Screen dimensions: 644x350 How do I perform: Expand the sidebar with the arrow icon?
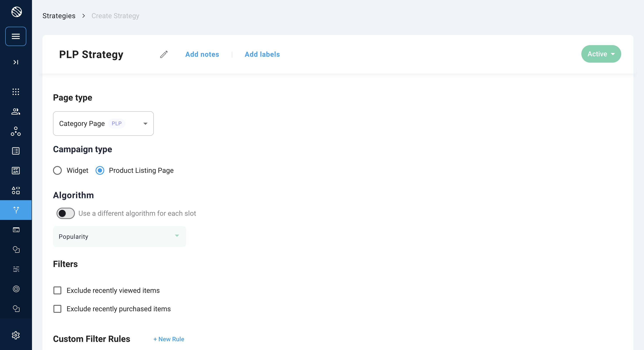pyautogui.click(x=16, y=62)
